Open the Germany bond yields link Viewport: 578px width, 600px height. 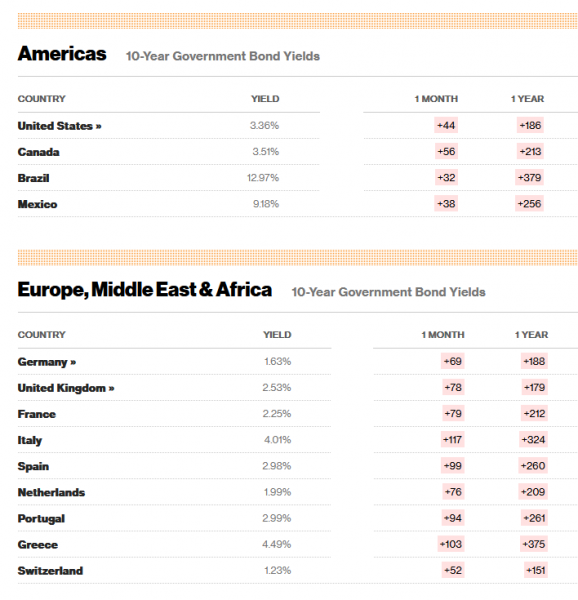(x=47, y=362)
